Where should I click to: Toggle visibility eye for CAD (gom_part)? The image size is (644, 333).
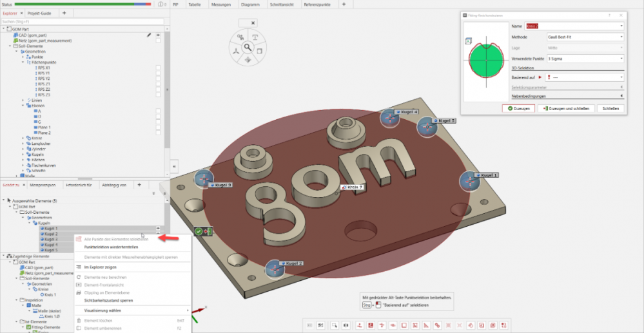[158, 35]
